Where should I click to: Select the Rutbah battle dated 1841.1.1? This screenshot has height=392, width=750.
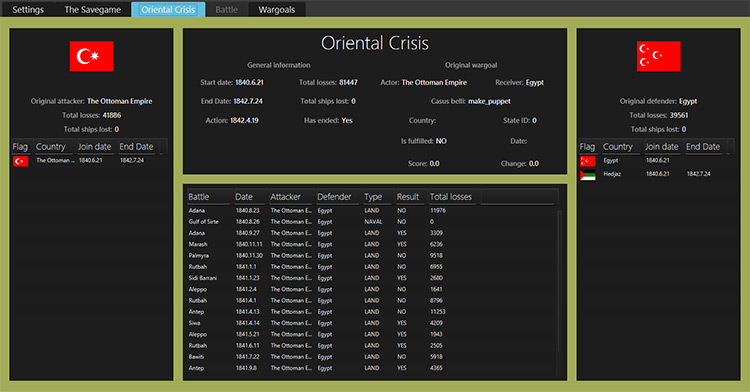pyautogui.click(x=372, y=267)
